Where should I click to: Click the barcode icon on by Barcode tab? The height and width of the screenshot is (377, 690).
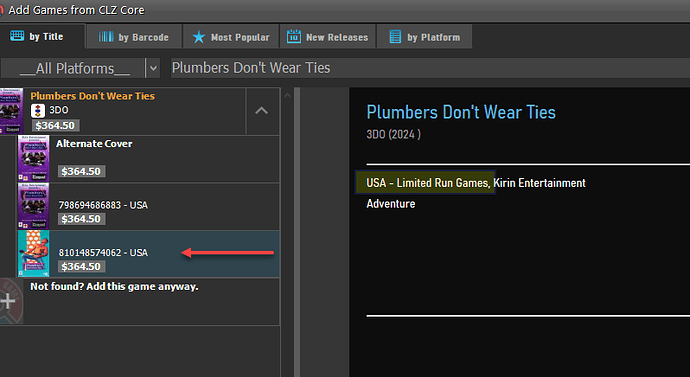(x=106, y=37)
